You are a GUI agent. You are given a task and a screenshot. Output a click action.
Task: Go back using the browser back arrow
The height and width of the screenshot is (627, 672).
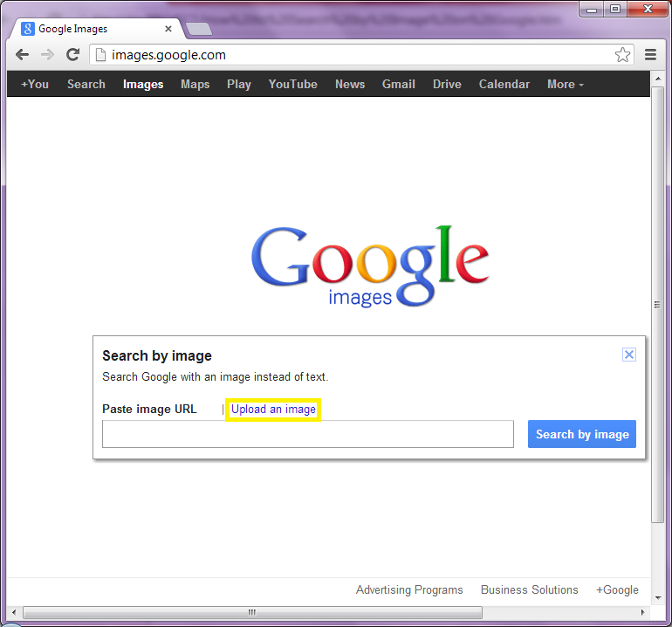tap(22, 55)
